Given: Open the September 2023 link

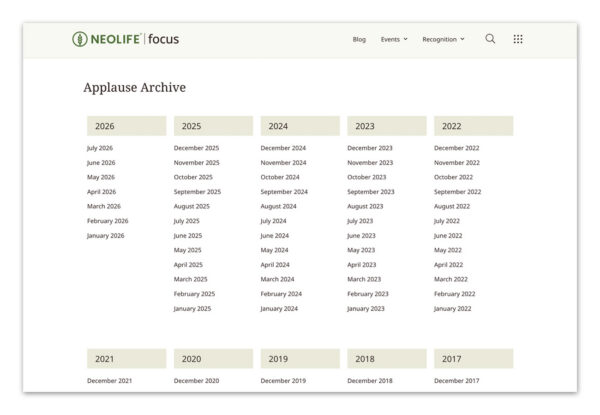Looking at the screenshot, I should [x=370, y=192].
